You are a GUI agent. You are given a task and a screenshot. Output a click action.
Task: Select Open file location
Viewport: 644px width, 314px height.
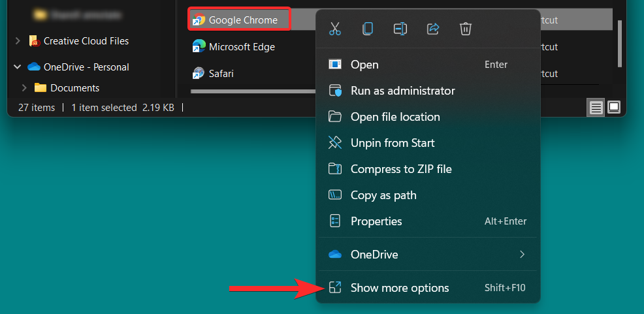pyautogui.click(x=394, y=117)
